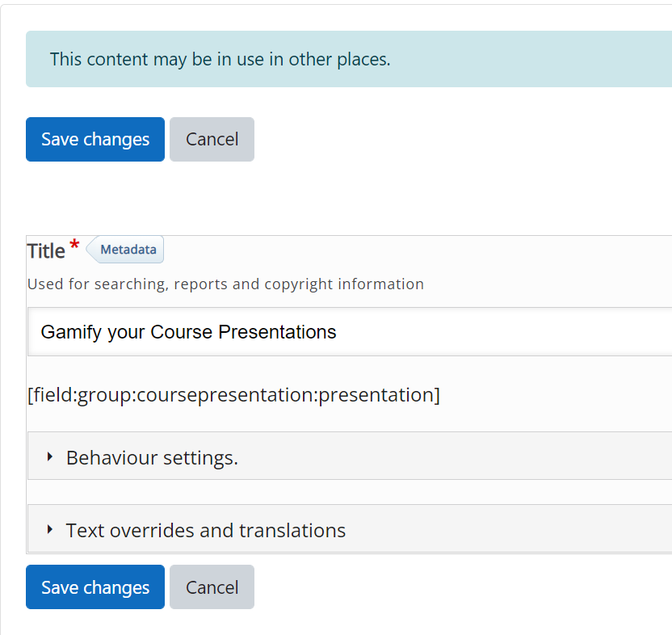Expand the Behaviour settings section
Image resolution: width=672 pixels, height=635 pixels.
(152, 457)
